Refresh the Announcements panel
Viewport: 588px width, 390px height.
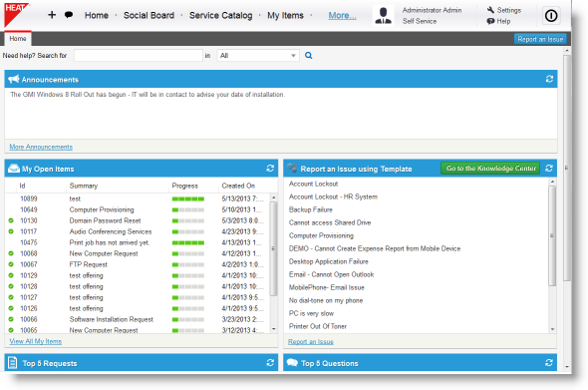549,79
